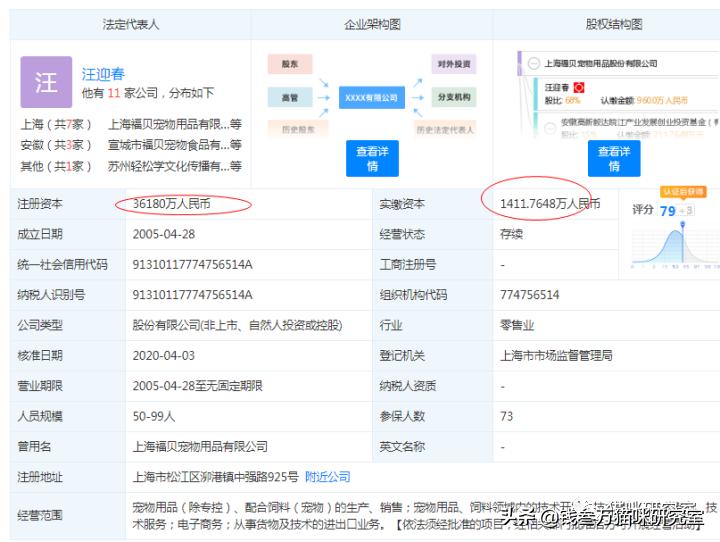Image resolution: width=720 pixels, height=542 pixels.
Task: Select the 对外投资 node in diagram
Action: tap(454, 64)
